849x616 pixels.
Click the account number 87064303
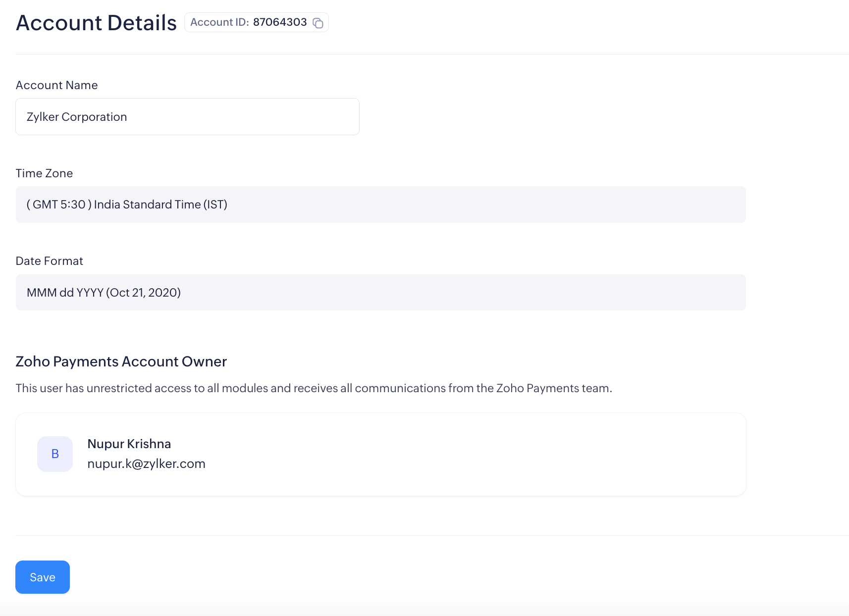coord(280,22)
